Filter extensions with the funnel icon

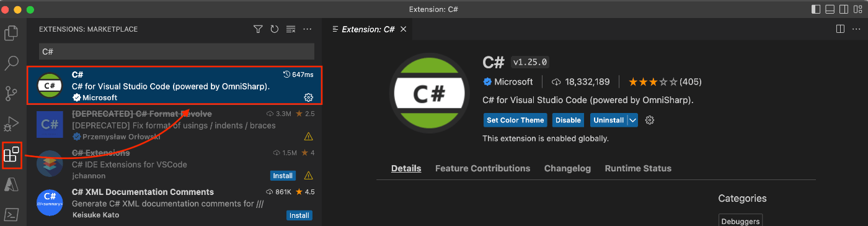[x=258, y=29]
